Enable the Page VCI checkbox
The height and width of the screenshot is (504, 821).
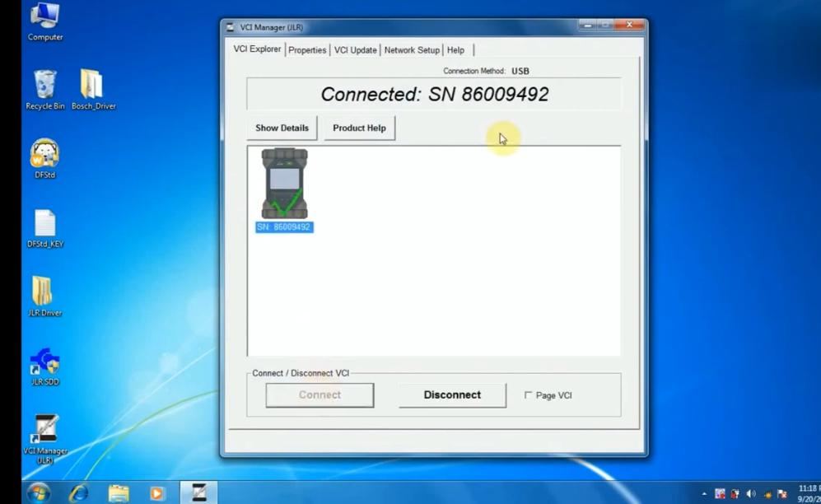click(x=529, y=395)
